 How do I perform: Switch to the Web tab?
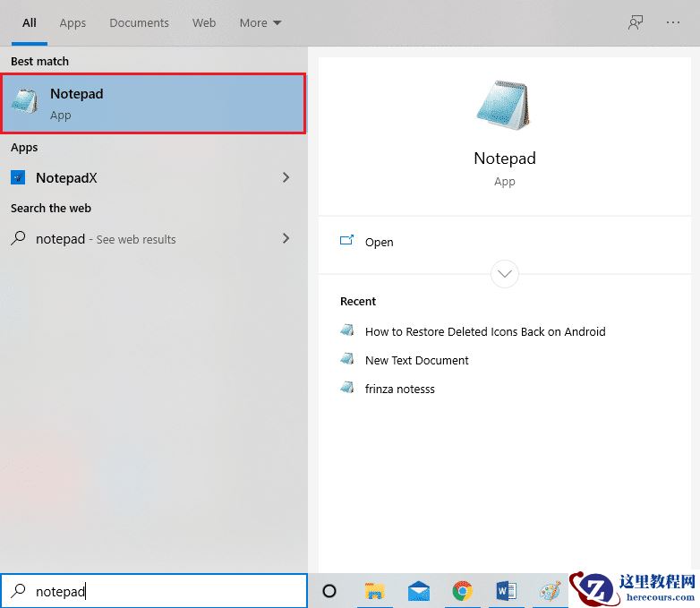204,22
